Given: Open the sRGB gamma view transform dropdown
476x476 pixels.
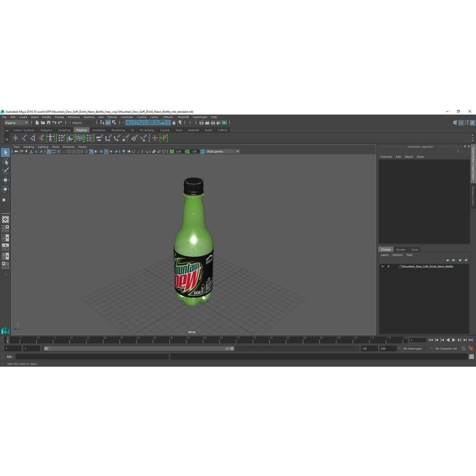Looking at the screenshot, I should (x=223, y=152).
